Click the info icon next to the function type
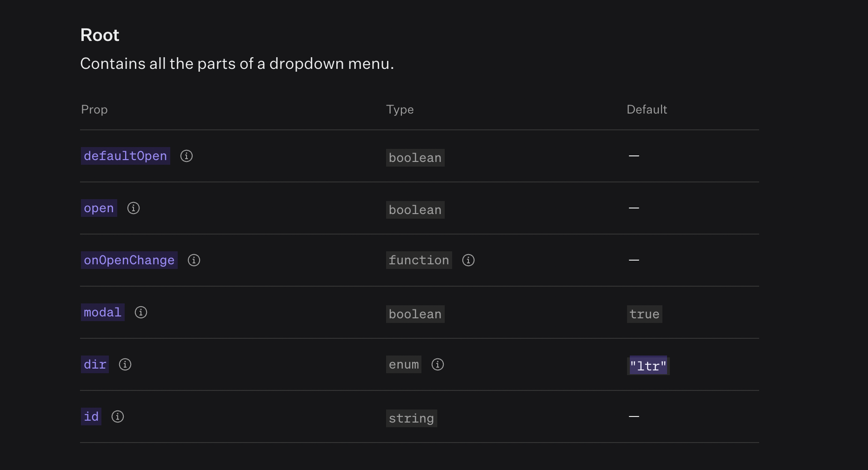This screenshot has width=868, height=470. (468, 260)
